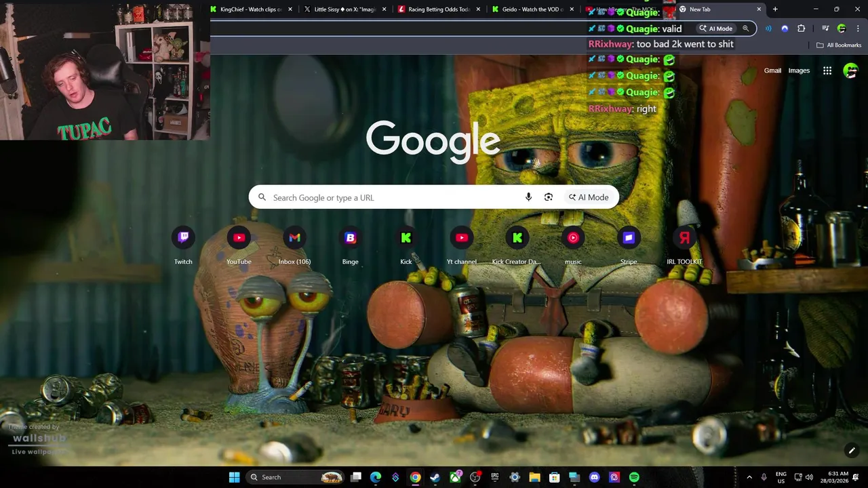Open the IRL TOOLKIT shortcut
This screenshot has width=868, height=488.
point(684,246)
